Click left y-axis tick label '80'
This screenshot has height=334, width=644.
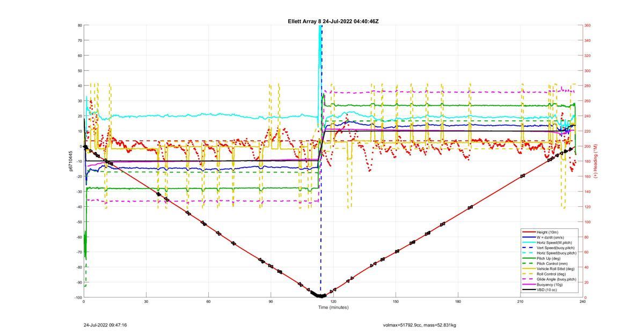tap(79, 25)
